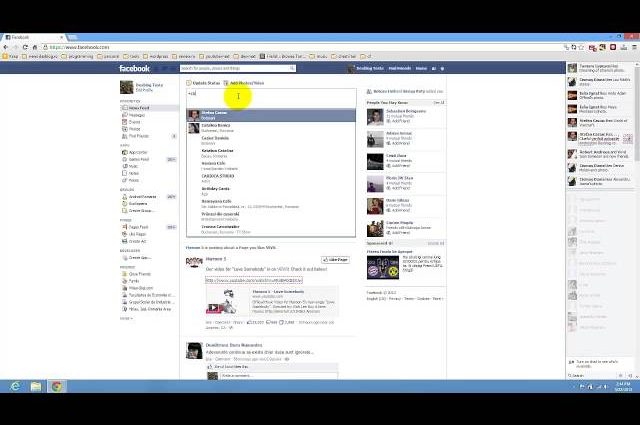Open the Close Friends list

[140, 274]
